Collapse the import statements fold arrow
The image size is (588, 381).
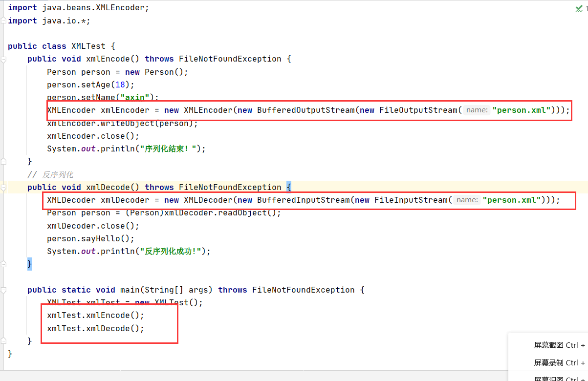pos(3,21)
